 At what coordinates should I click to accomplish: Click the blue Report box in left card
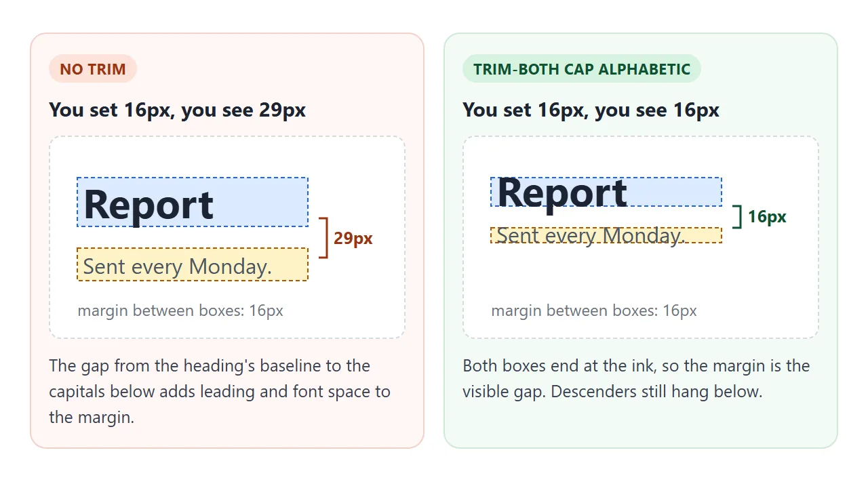tap(193, 202)
